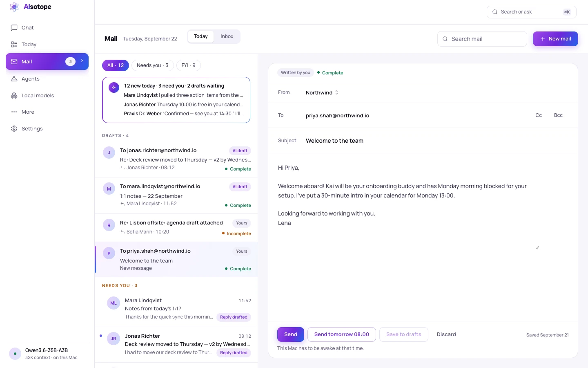588x368 pixels.
Task: Open the From account dropdown Northwind
Action: (x=322, y=93)
